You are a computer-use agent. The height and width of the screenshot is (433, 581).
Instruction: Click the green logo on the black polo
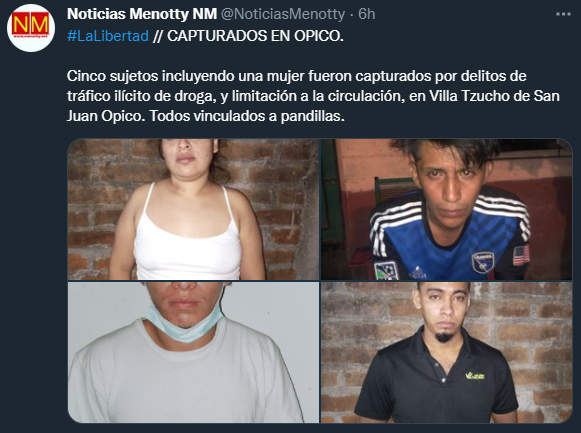pyautogui.click(x=475, y=376)
